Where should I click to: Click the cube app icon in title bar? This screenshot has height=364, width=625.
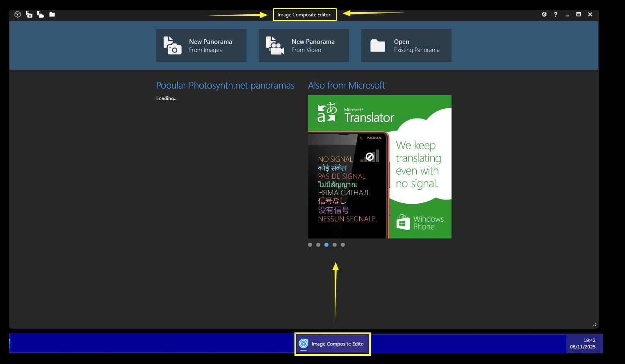18,14
